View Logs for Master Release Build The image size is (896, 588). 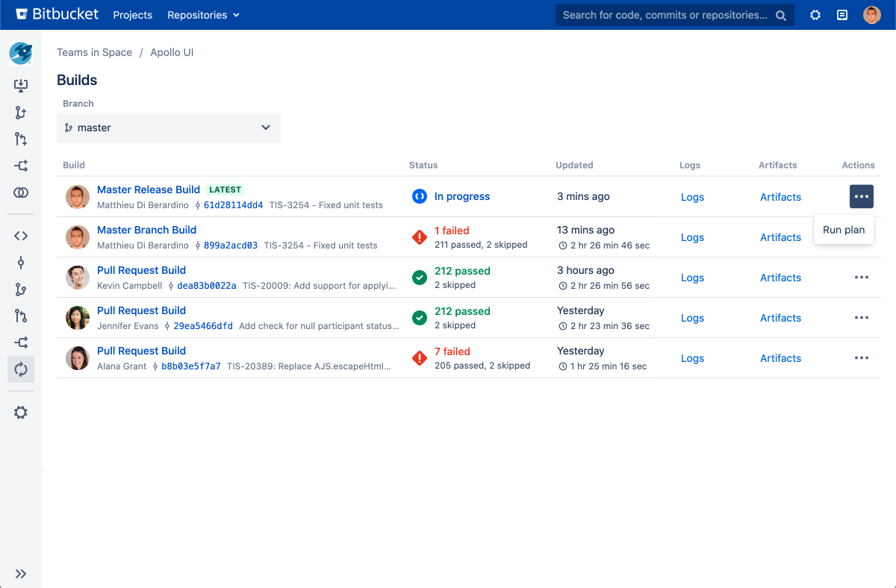tap(693, 197)
